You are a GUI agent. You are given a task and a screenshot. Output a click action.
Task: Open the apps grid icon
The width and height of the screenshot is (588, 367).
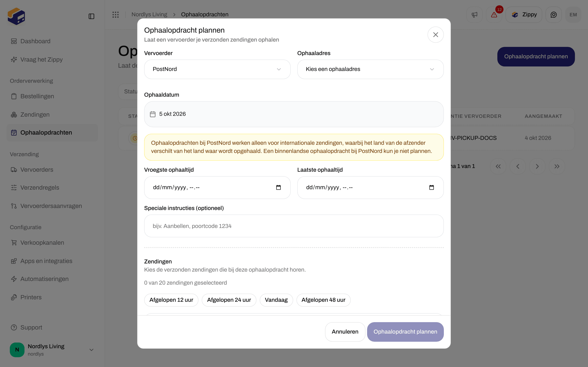pos(115,14)
